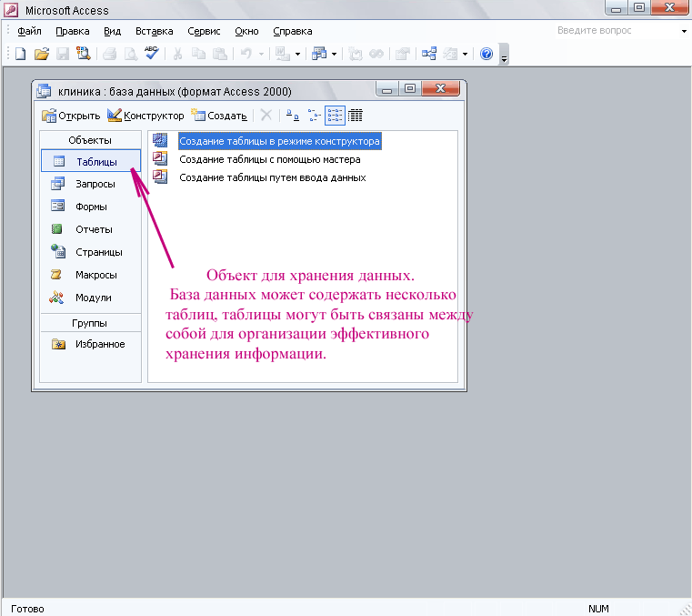Click the Microsoft Access application icon
Viewport: 692px width, 616px height.
(12, 9)
